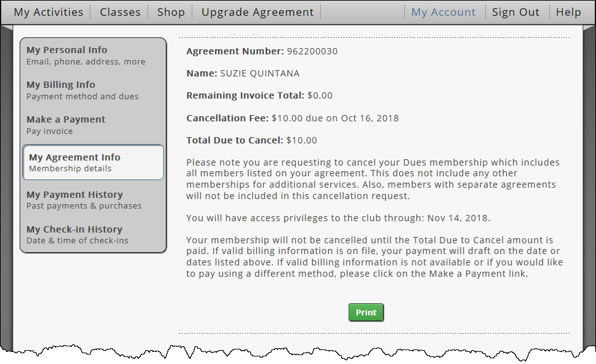
Task: Open the My Activities menu item
Action: click(48, 12)
